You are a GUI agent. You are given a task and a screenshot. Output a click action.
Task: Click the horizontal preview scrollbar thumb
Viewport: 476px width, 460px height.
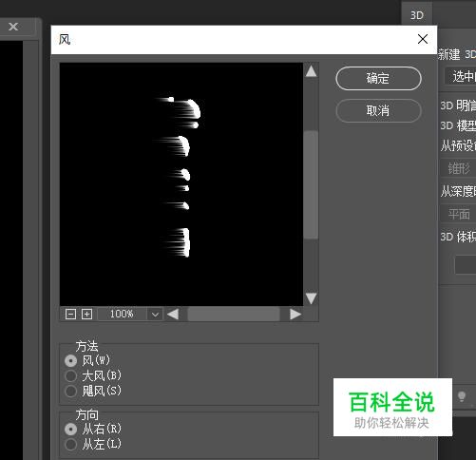tap(234, 315)
